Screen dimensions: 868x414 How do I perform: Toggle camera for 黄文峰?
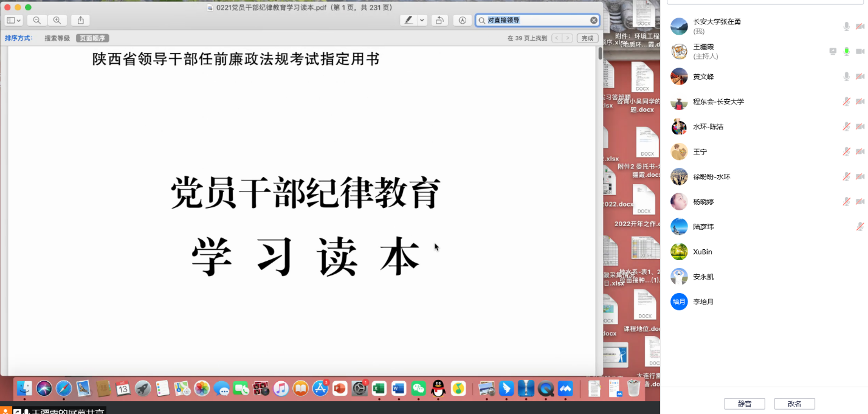click(860, 77)
